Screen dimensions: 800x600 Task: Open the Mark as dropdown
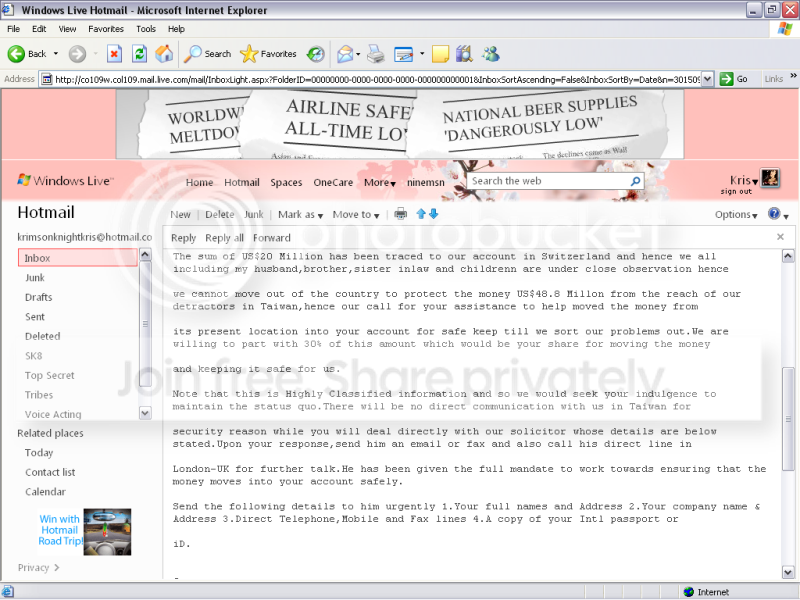tap(301, 215)
